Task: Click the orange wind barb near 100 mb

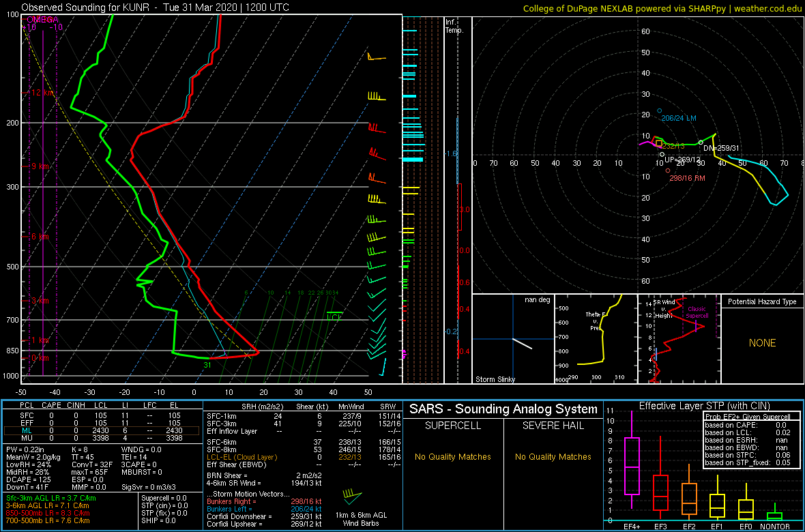Action: (376, 57)
